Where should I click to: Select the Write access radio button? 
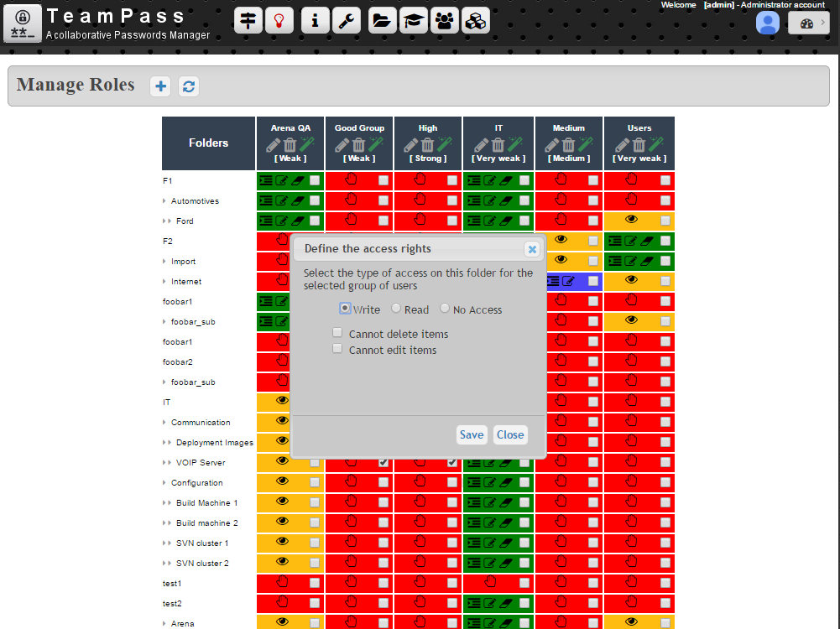[345, 309]
